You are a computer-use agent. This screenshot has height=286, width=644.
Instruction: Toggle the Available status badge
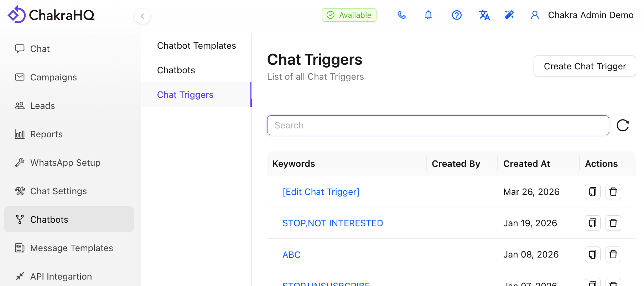click(349, 15)
